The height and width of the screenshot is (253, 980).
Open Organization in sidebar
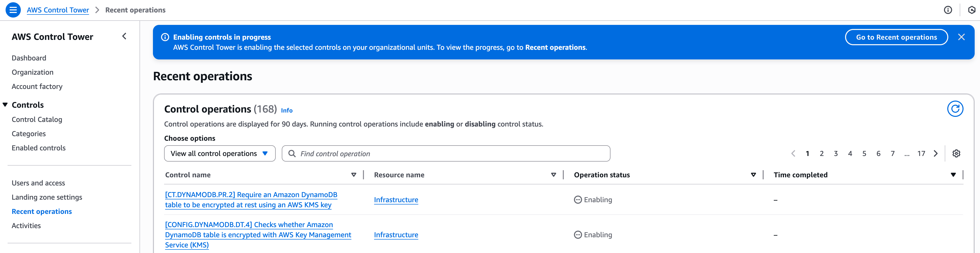point(32,72)
